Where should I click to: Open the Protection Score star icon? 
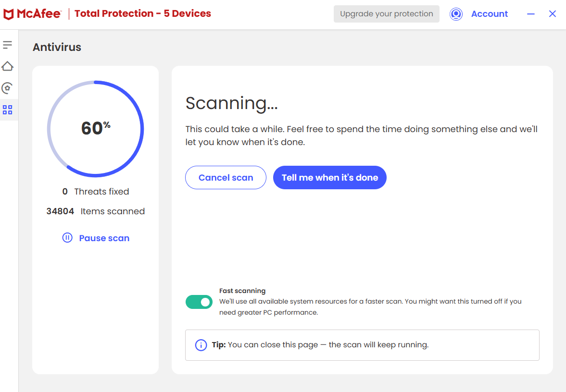pos(7,88)
